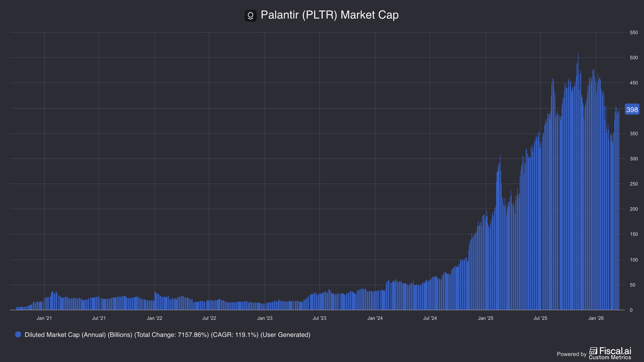
Task: Click the blue legend dot for Diluted Market Cap
Action: 18,334
